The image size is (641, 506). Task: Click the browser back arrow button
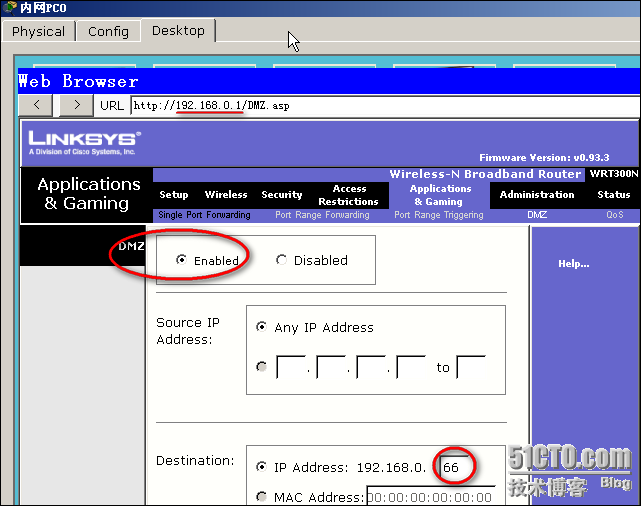[x=36, y=105]
